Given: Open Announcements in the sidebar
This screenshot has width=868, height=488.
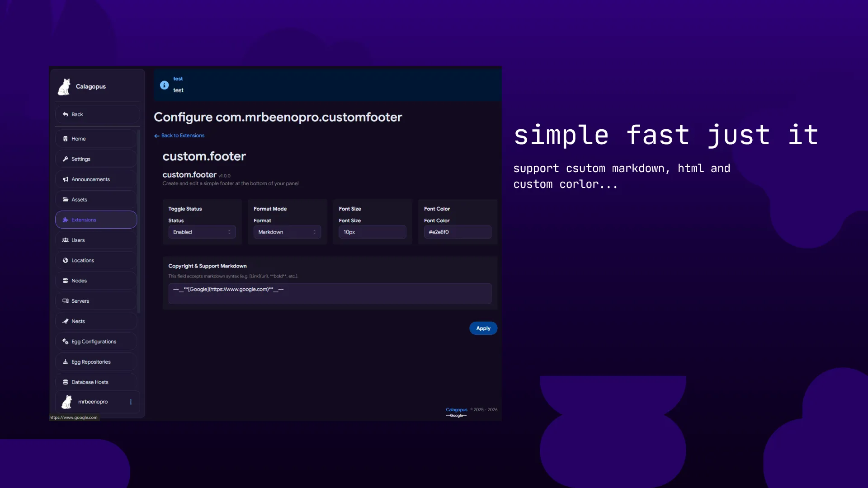Looking at the screenshot, I should (96, 179).
